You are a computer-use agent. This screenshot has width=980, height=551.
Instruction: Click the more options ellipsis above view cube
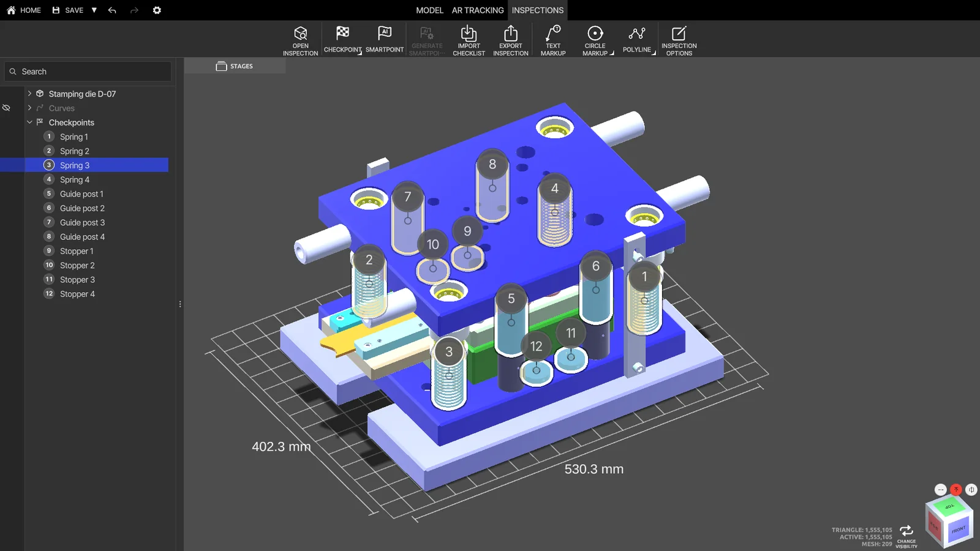[x=941, y=490]
